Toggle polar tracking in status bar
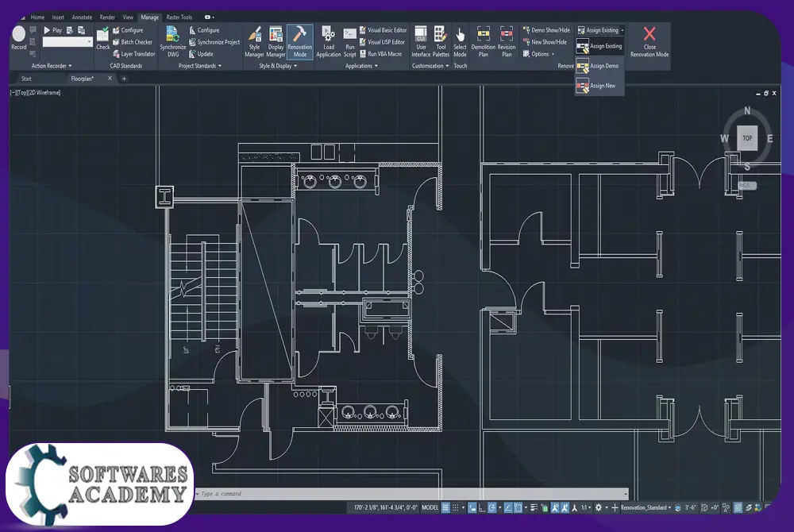The image size is (794, 532). click(x=491, y=507)
